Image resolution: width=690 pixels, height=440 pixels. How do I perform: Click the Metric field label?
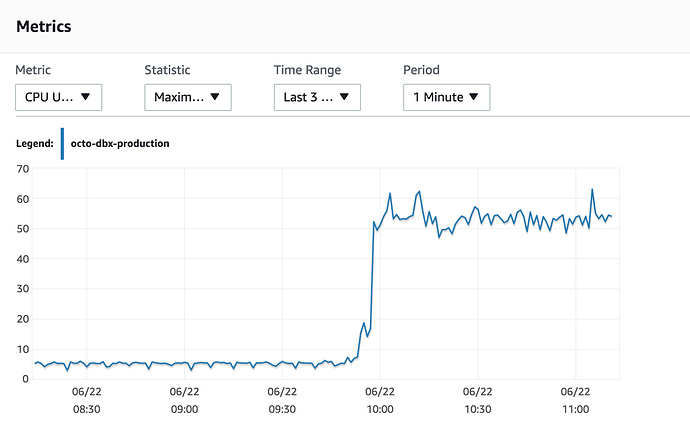(x=33, y=70)
